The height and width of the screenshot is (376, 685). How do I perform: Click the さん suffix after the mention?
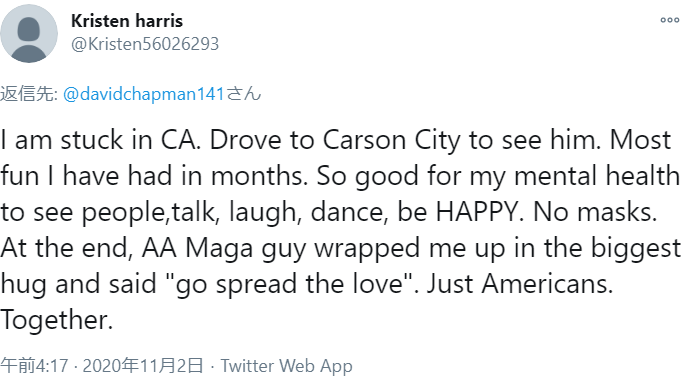(x=244, y=94)
